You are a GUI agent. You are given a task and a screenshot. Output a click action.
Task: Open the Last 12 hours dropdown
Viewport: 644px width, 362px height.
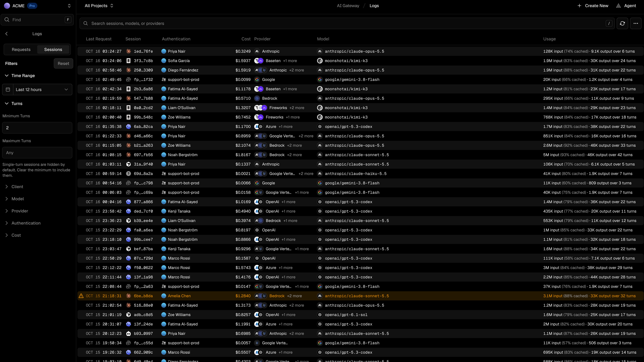click(x=37, y=89)
